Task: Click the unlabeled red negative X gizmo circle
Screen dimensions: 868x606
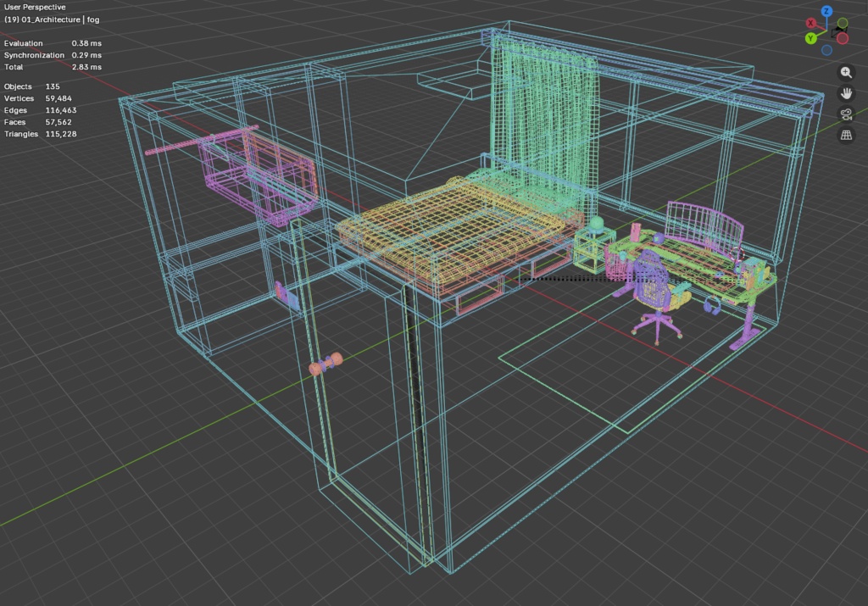Action: pyautogui.click(x=843, y=38)
